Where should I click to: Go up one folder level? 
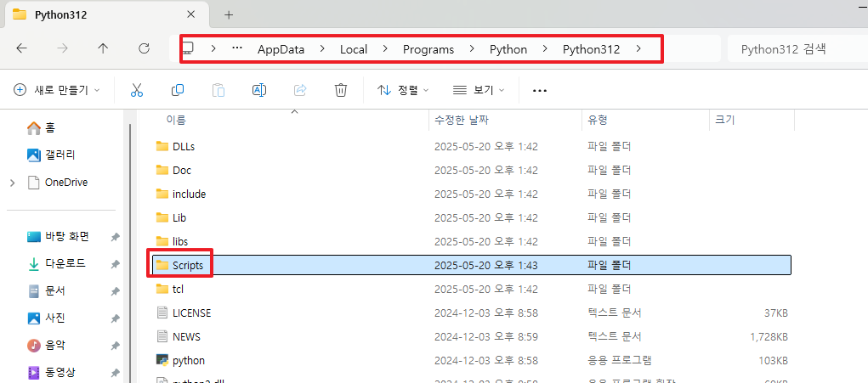point(103,48)
